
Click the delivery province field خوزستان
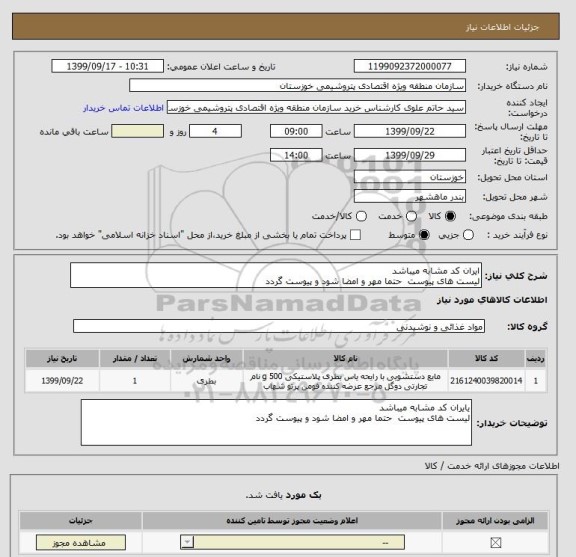pyautogui.click(x=410, y=177)
